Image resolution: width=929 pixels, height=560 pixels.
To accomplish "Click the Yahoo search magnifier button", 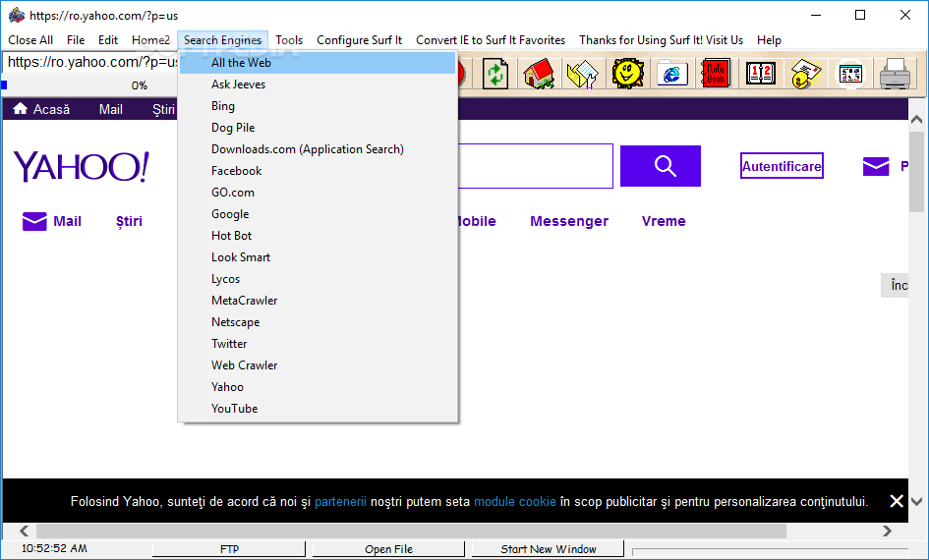I will coord(661,166).
